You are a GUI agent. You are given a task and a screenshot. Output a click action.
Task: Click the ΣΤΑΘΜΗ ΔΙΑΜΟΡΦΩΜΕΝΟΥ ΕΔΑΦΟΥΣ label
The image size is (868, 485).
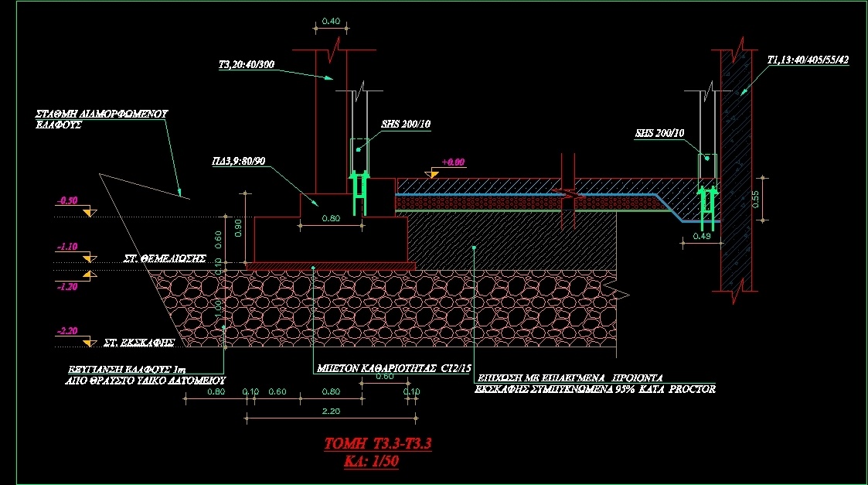coord(100,118)
